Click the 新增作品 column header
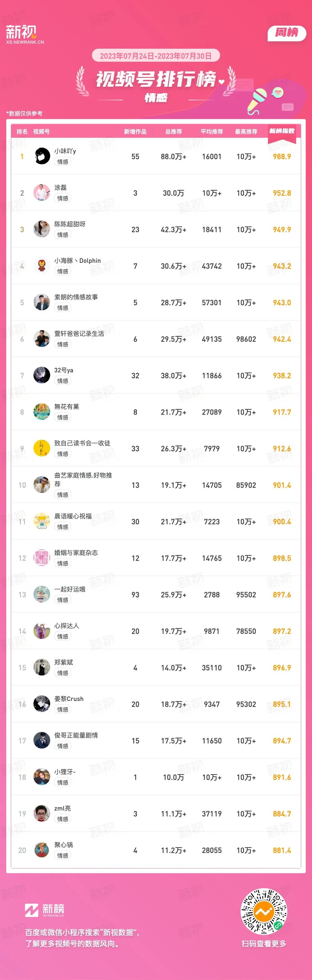The image size is (312, 980). pyautogui.click(x=135, y=132)
